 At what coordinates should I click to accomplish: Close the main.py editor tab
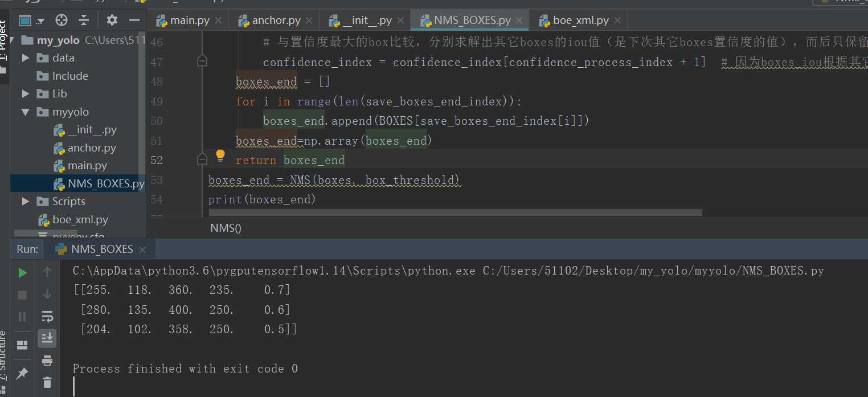(x=219, y=22)
